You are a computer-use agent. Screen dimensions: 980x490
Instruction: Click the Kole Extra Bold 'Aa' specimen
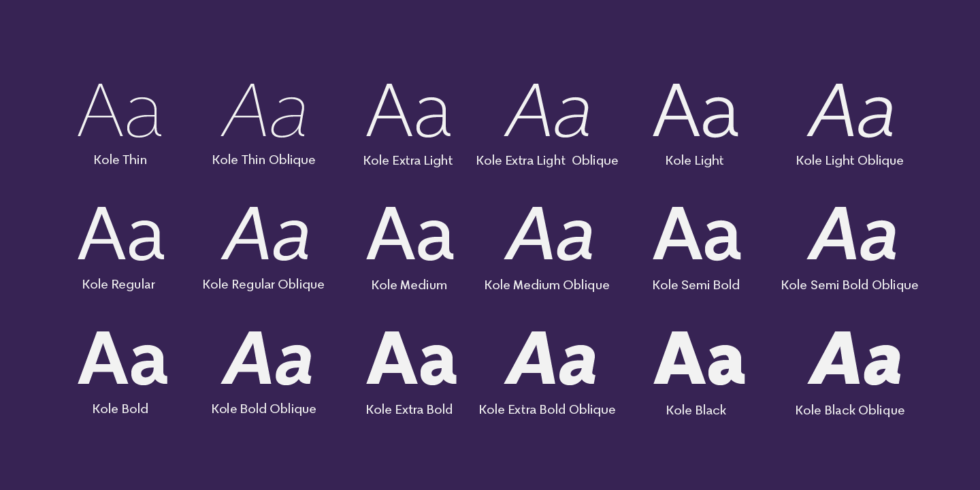coord(410,359)
